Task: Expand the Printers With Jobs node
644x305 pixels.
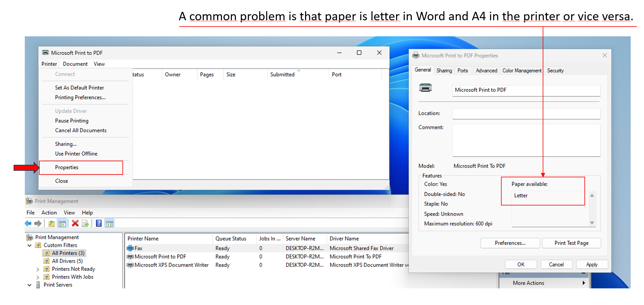Action: point(38,277)
